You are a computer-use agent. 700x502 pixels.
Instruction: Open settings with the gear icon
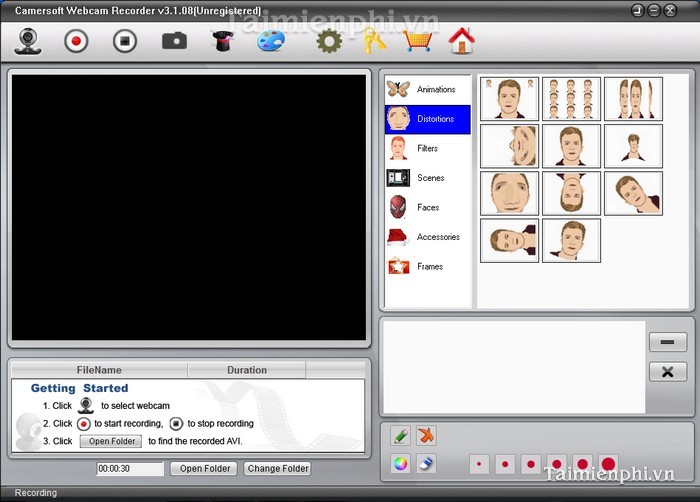tap(329, 41)
